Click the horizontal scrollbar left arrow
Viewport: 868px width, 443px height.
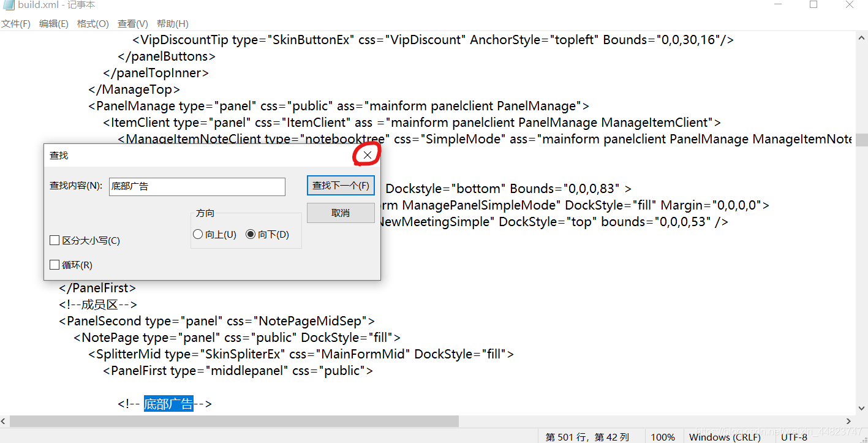click(x=4, y=422)
